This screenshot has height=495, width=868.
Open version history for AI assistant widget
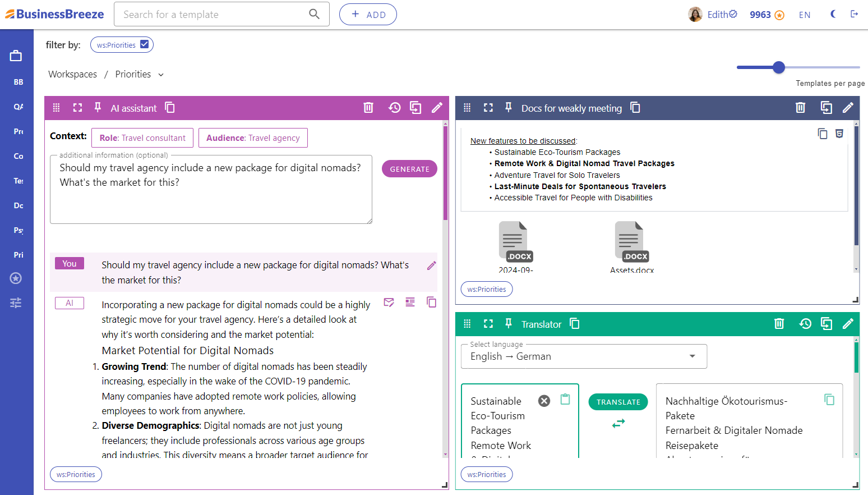(x=394, y=107)
